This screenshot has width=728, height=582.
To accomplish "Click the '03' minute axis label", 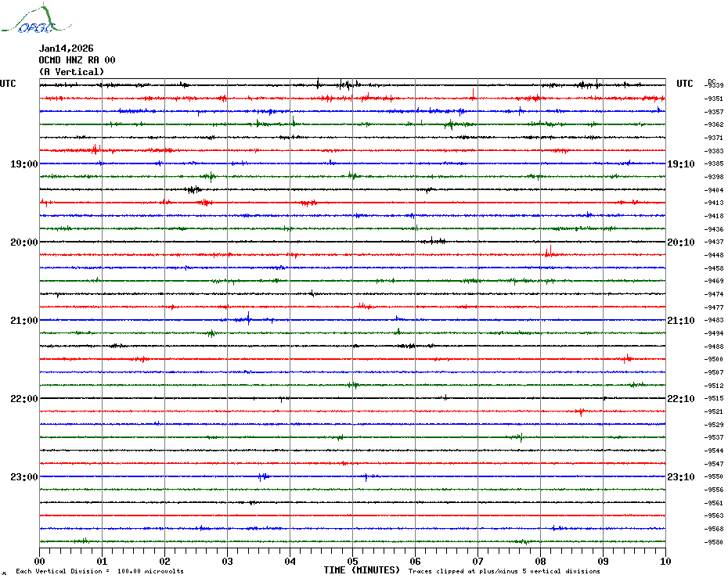I will [x=228, y=561].
